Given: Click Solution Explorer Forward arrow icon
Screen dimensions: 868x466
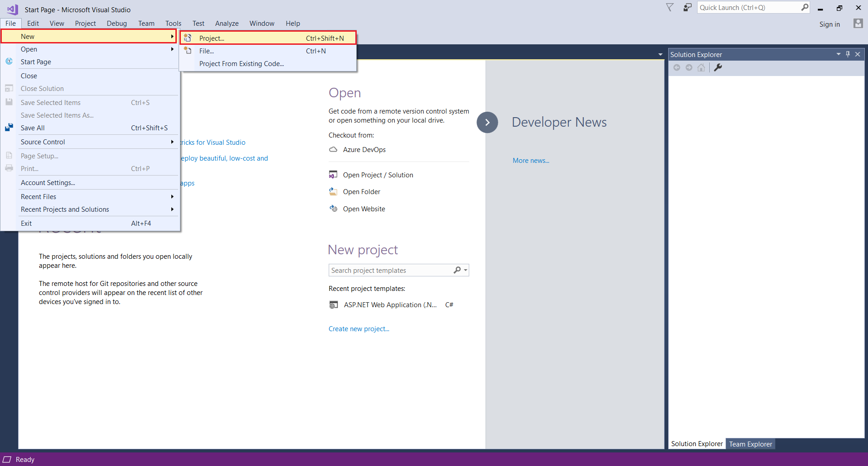Looking at the screenshot, I should (689, 67).
